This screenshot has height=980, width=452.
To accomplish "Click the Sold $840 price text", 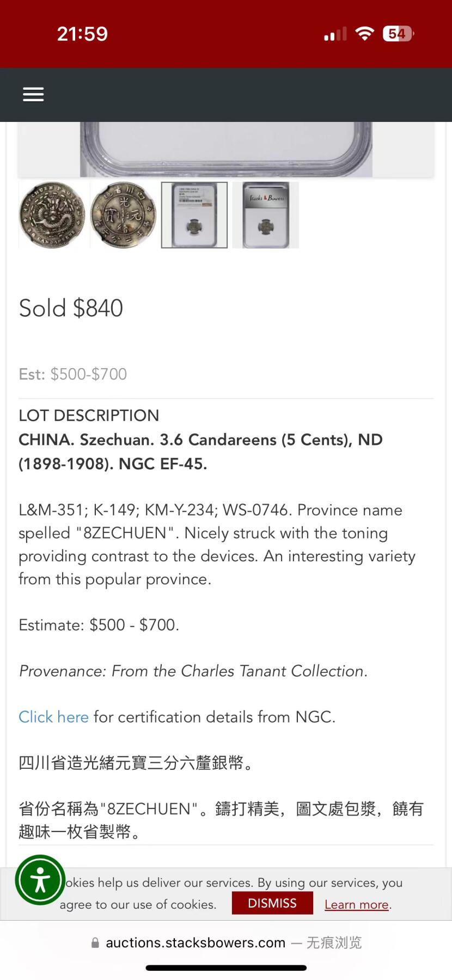I will (71, 308).
